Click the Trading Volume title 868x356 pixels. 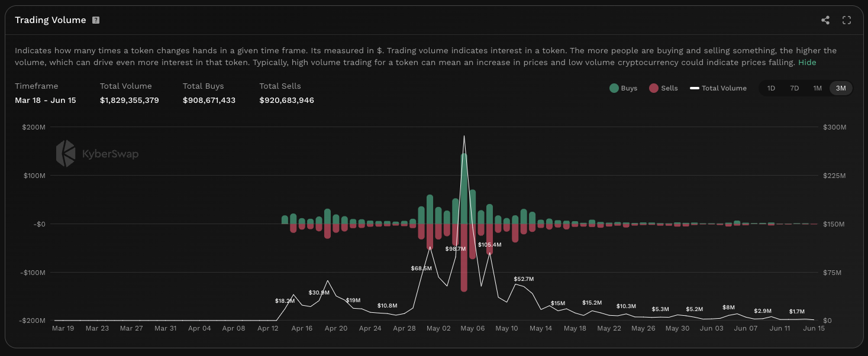50,20
